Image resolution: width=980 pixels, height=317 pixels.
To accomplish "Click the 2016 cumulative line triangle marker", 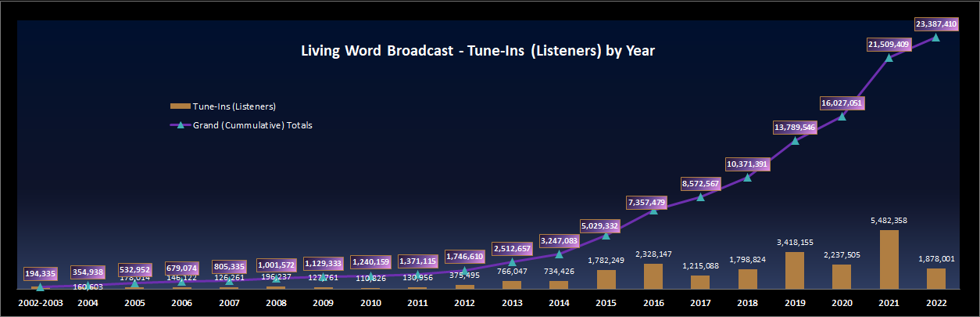I will [x=654, y=209].
